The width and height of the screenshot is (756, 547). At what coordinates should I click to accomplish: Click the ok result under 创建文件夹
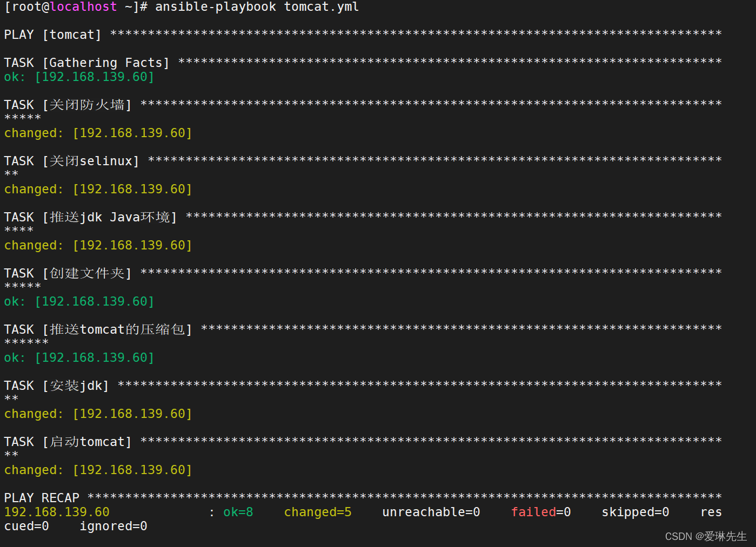(79, 301)
